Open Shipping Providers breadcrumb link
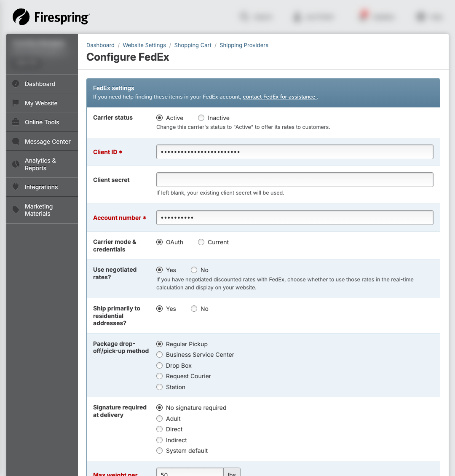 point(244,45)
